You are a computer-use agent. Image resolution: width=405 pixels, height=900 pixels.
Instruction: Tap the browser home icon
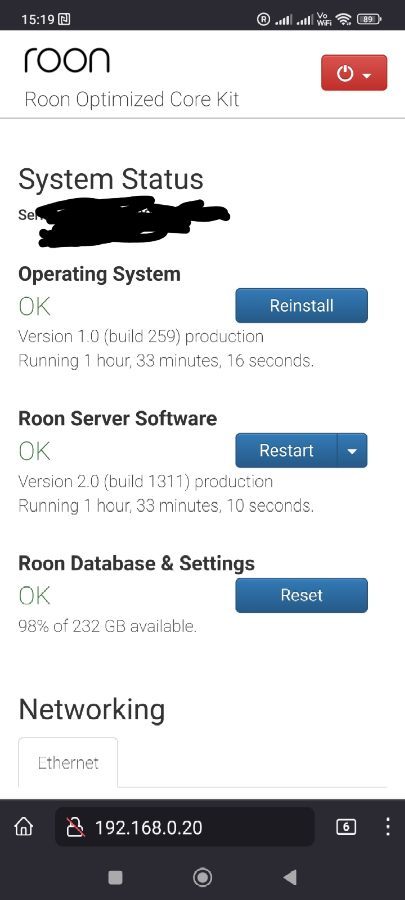click(x=24, y=827)
